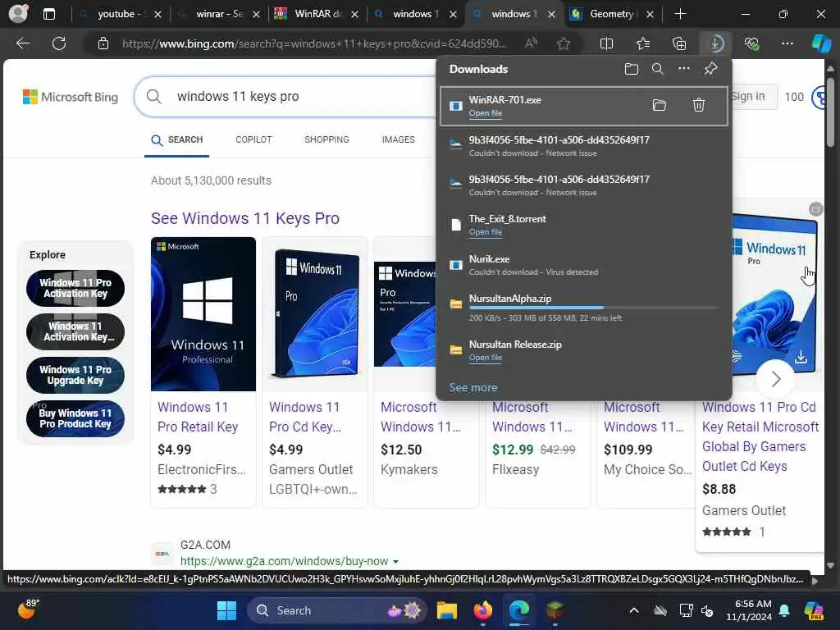Click Nurik.exe virus detected entry
The width and height of the screenshot is (840, 630).
point(584,265)
